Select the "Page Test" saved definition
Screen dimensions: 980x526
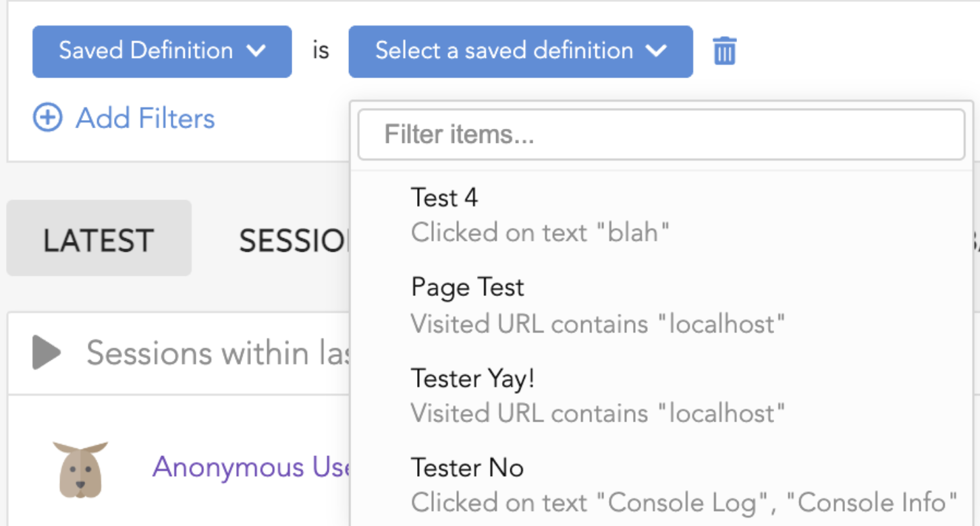point(468,287)
